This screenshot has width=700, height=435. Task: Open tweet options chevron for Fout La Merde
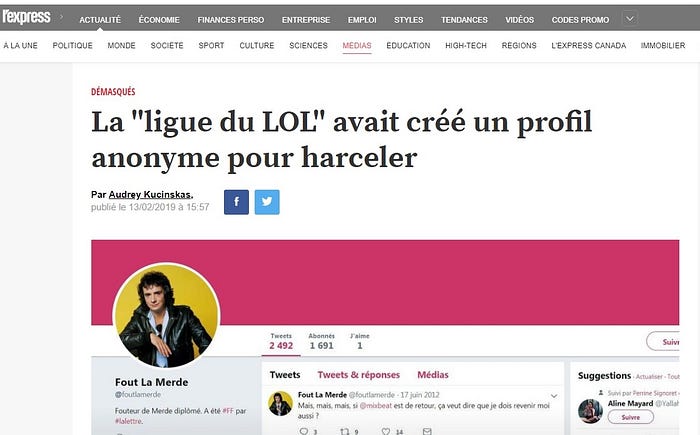(554, 396)
